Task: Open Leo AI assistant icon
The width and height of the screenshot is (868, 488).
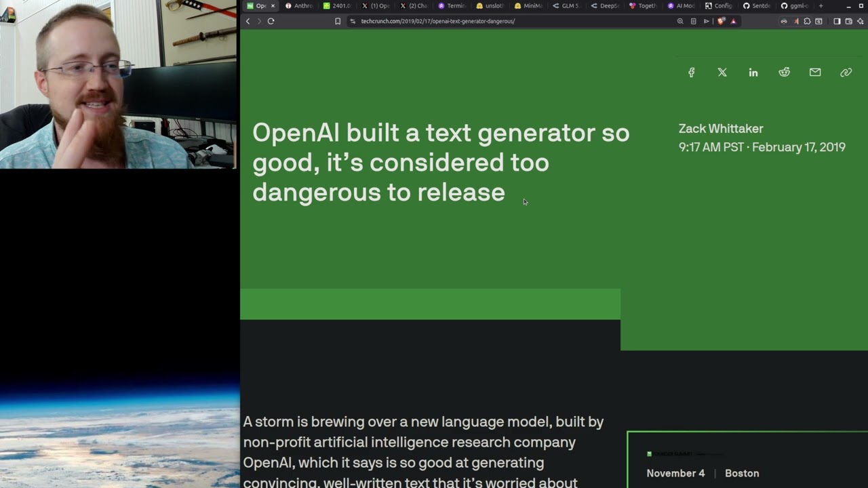Action: (860, 21)
